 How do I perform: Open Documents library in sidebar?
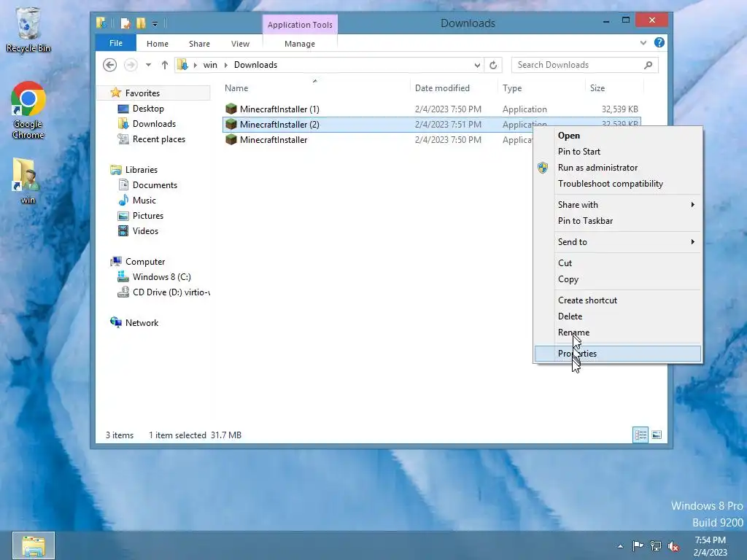click(155, 184)
